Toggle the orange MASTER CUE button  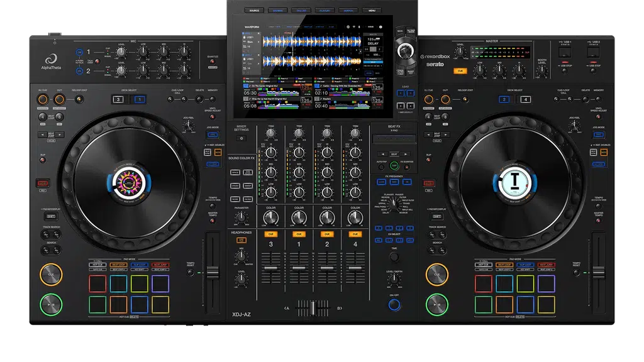tap(460, 71)
